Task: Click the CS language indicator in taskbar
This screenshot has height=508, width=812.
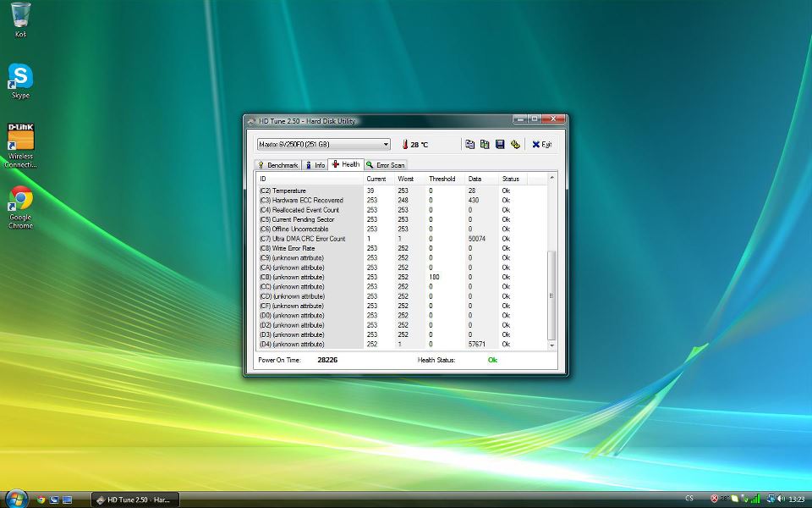Action: (x=689, y=498)
